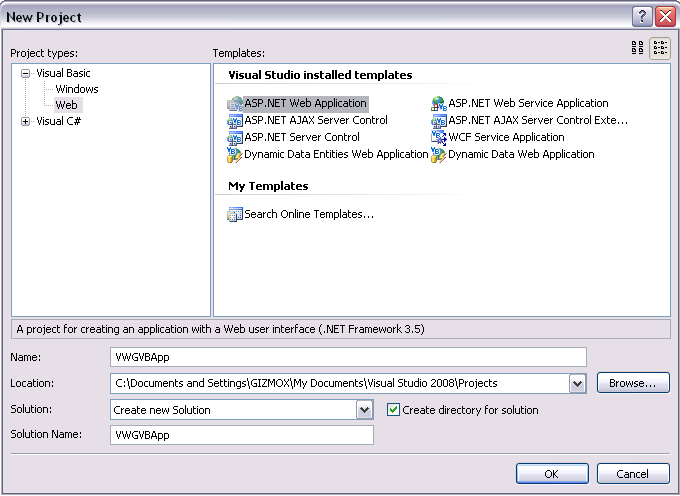Switch templates to small icons list view
This screenshot has width=680, height=496.
tap(660, 48)
